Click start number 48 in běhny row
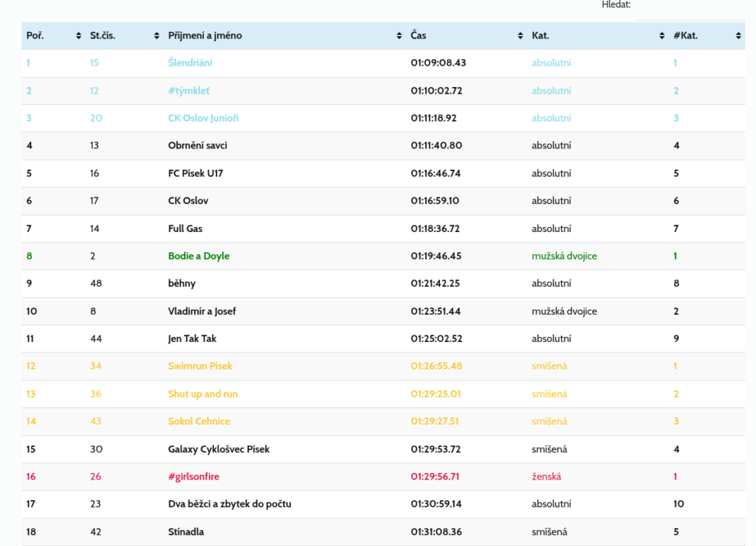The height and width of the screenshot is (546, 756). click(96, 284)
